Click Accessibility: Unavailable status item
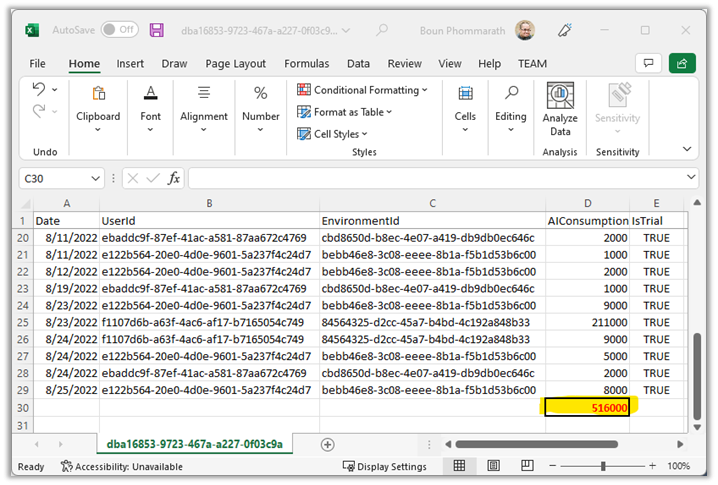718x485 pixels. (122, 467)
